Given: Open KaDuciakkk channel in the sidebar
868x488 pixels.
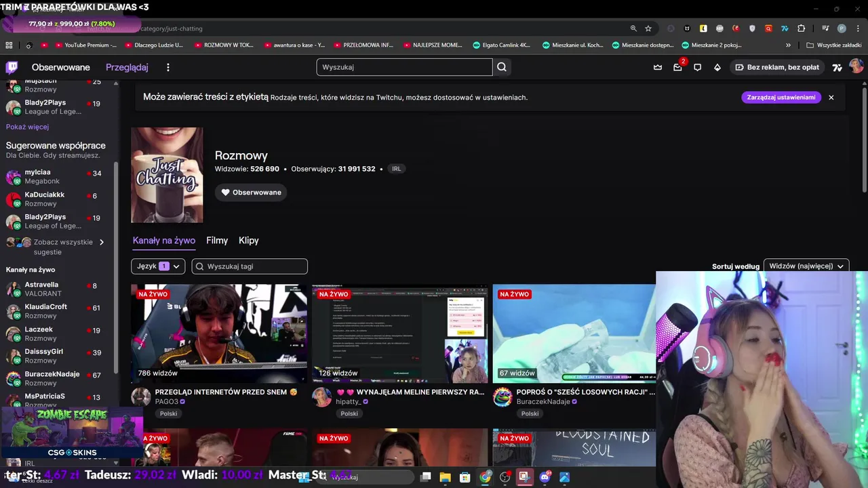Looking at the screenshot, I should click(60, 199).
